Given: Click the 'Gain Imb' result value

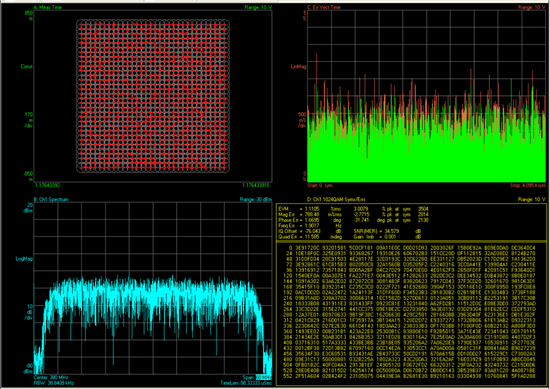Looking at the screenshot, I should 387,237.
